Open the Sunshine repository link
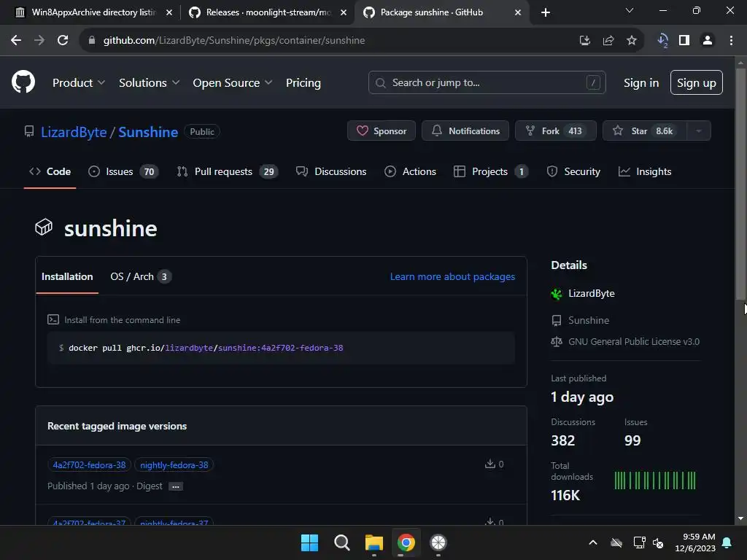This screenshot has height=560, width=747. pos(148,132)
